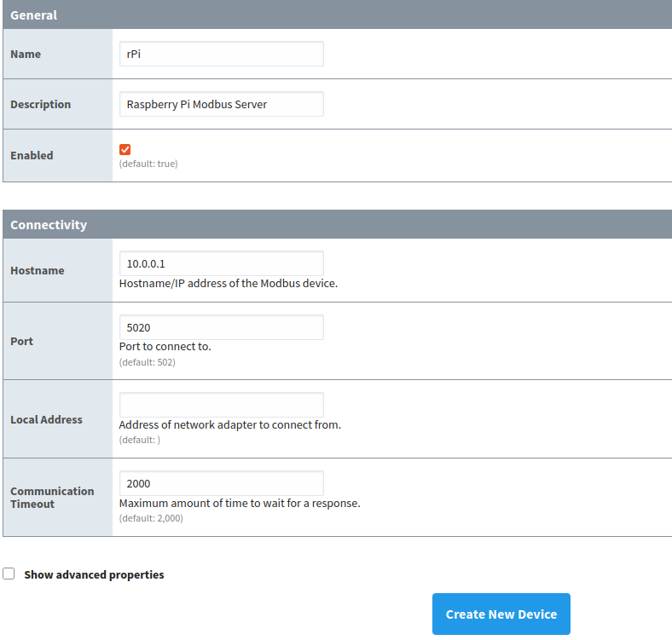Click the Enabled row label
672x640 pixels.
32,155
